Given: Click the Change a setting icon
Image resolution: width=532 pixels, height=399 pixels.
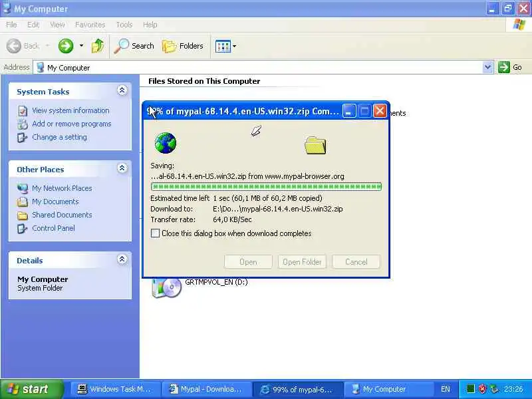Looking at the screenshot, I should click(23, 138).
